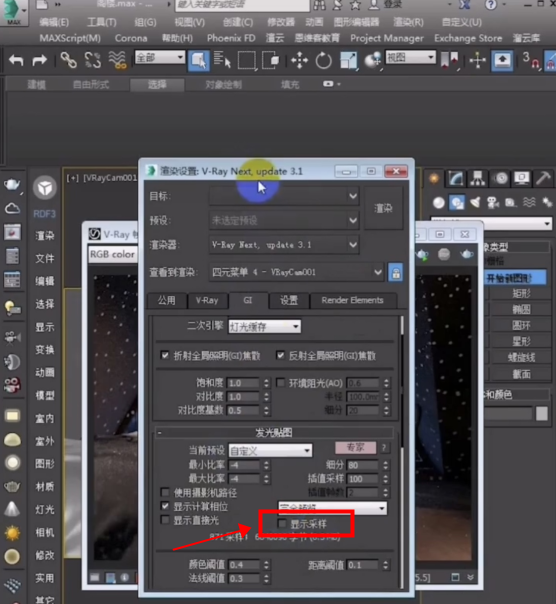The height and width of the screenshot is (604, 556).
Task: Click the 饱和度 spinner arrows
Action: 266,383
